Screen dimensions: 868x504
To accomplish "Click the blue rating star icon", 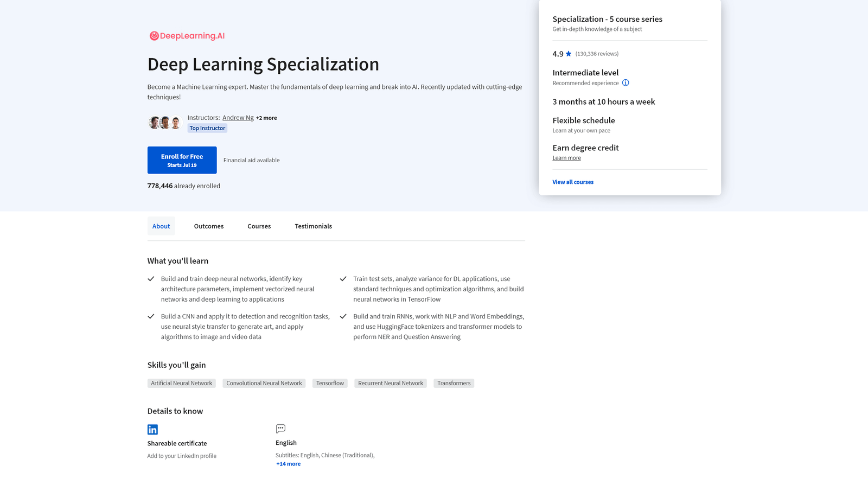I will pyautogui.click(x=569, y=54).
